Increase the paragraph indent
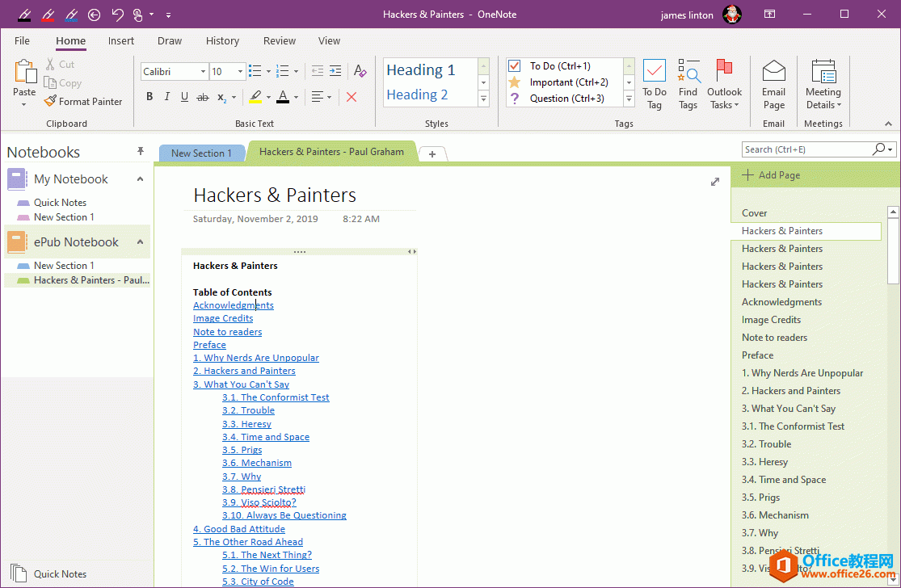Viewport: 901px width, 588px height. click(x=337, y=71)
